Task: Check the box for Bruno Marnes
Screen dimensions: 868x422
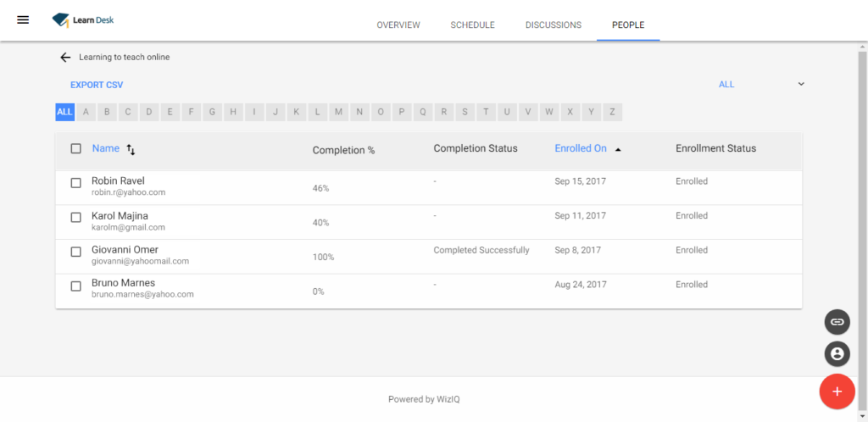Action: click(76, 286)
